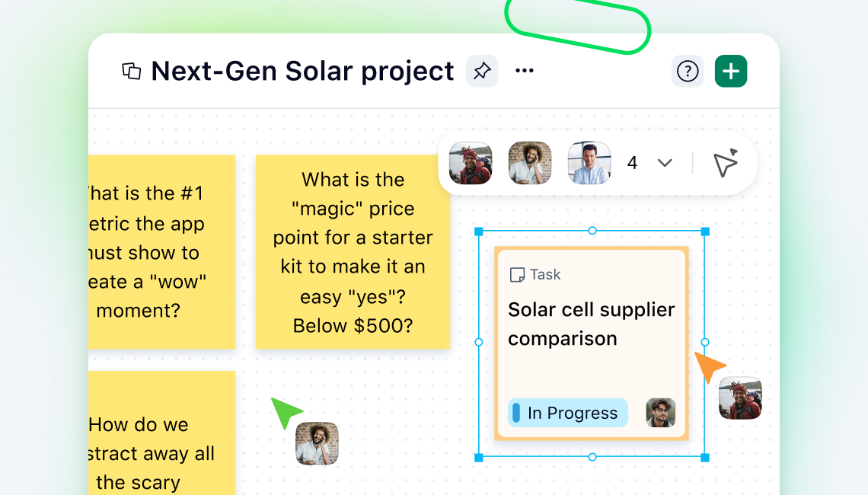Pin the Next-Gen Solar project board
868x495 pixels.
(x=481, y=71)
